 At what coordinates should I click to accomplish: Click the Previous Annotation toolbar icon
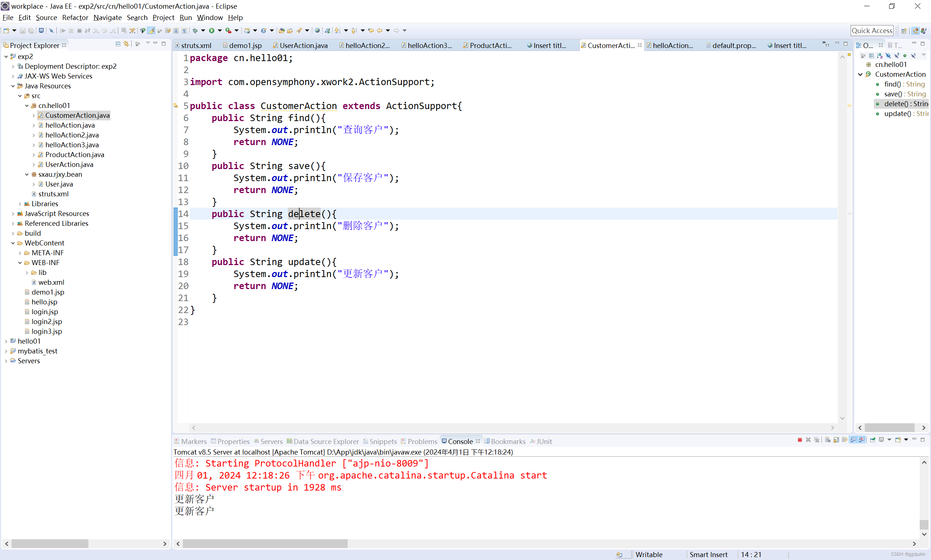click(x=354, y=31)
